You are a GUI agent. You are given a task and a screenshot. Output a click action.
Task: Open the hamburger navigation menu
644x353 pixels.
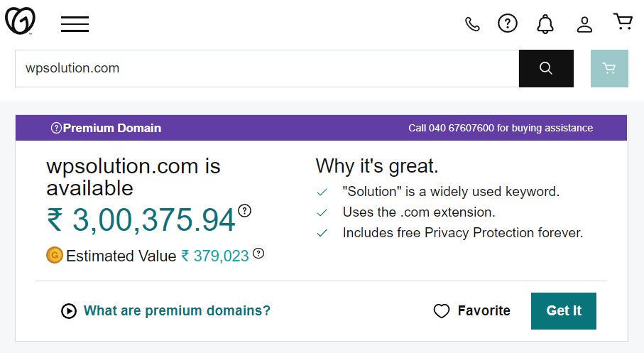tap(75, 24)
